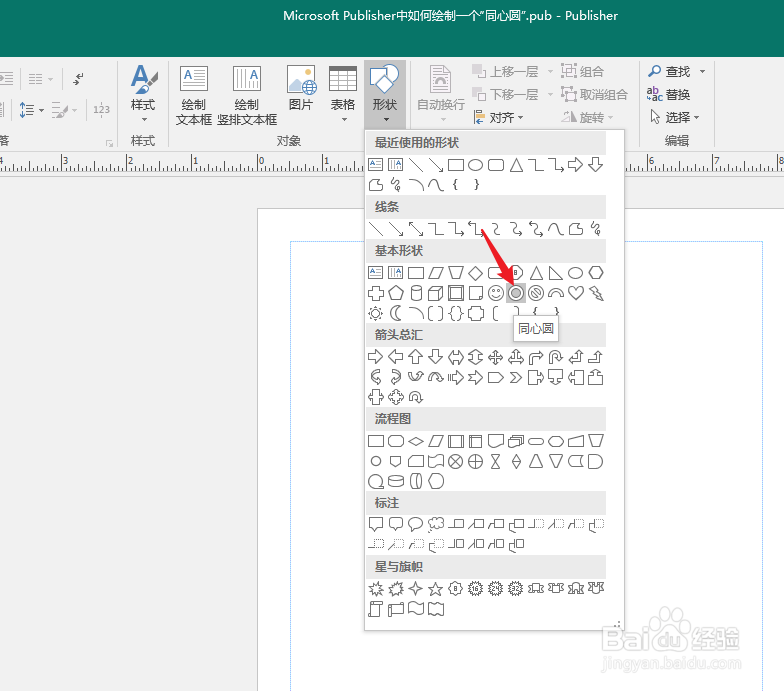Click the 下移一层 send backward button
This screenshot has height=691, width=784.
pyautogui.click(x=506, y=94)
